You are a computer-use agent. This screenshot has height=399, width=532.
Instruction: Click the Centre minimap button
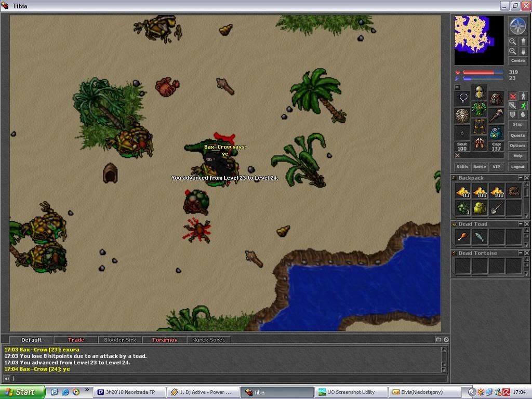pyautogui.click(x=518, y=60)
